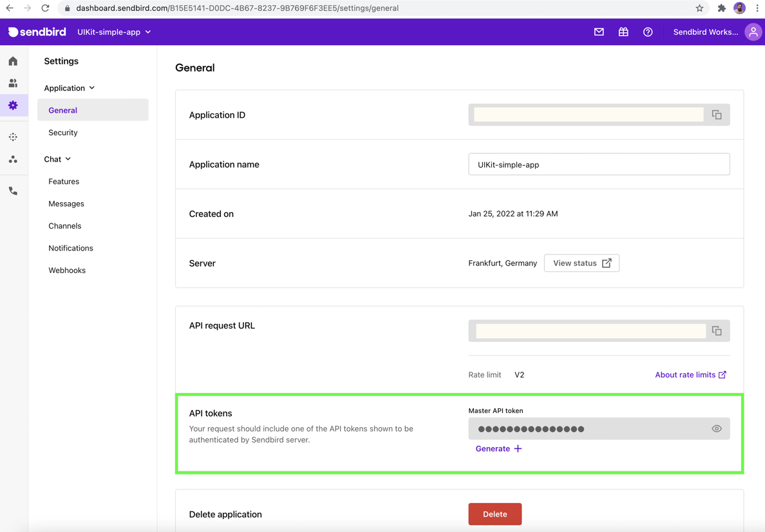
Task: Click the 'General' page heading
Action: [194, 68]
